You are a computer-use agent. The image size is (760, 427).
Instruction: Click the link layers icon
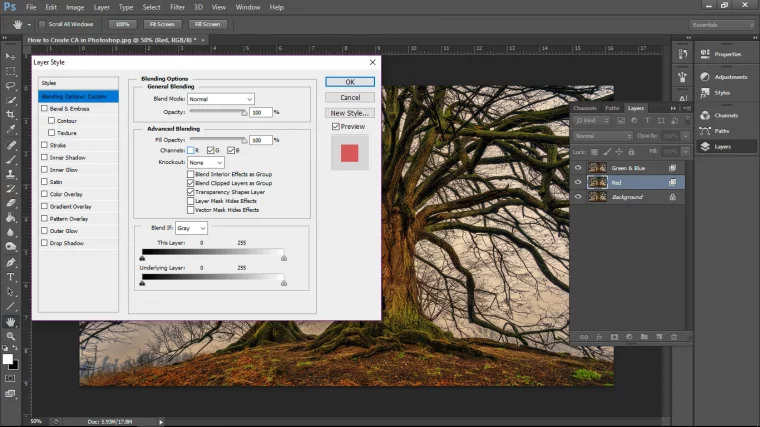[584, 337]
